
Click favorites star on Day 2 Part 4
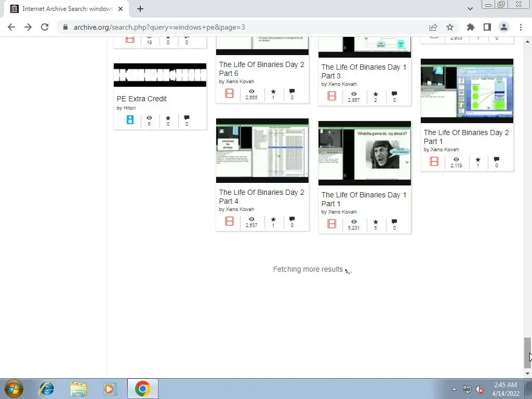273,219
